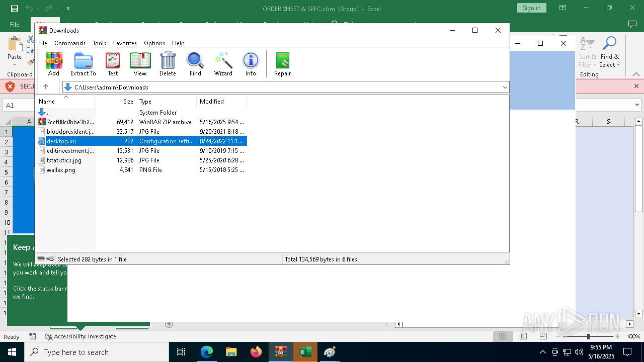Viewport: 644px width, 362px height.
Task: Select column S header in Excel
Action: [x=608, y=121]
